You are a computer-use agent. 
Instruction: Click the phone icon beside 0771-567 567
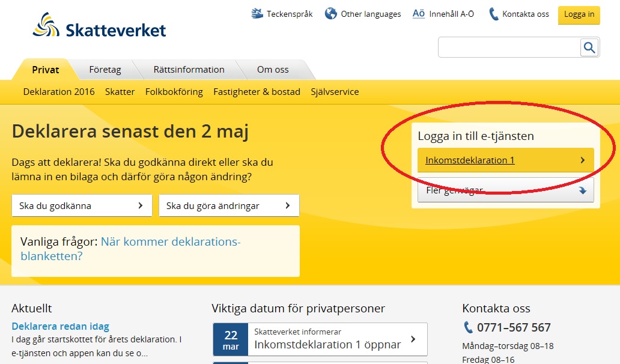click(468, 327)
